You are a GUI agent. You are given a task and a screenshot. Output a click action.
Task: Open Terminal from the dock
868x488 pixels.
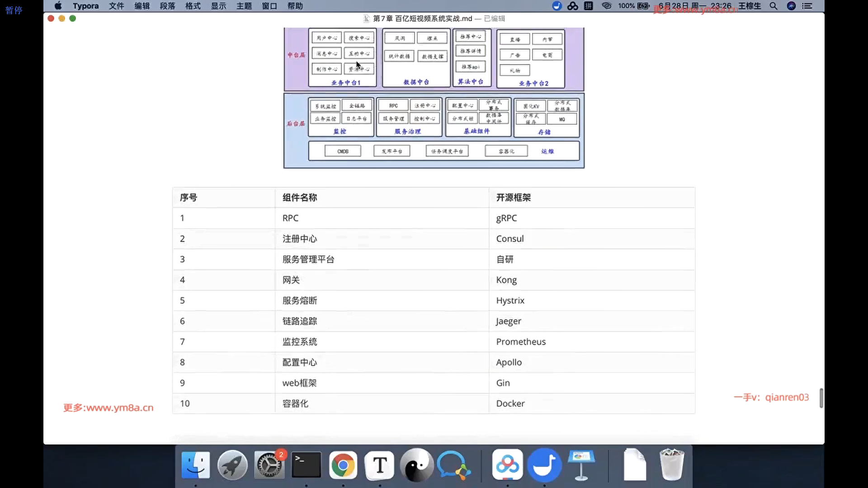(x=306, y=465)
